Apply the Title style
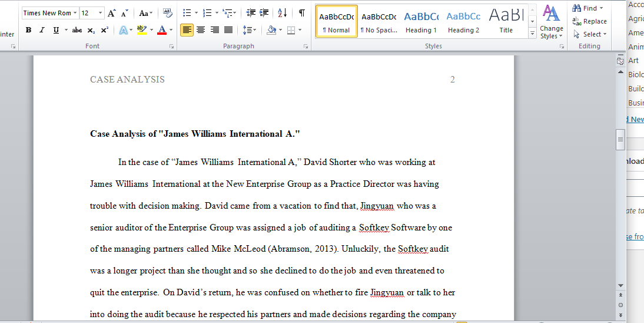This screenshot has width=644, height=323. pos(506,21)
